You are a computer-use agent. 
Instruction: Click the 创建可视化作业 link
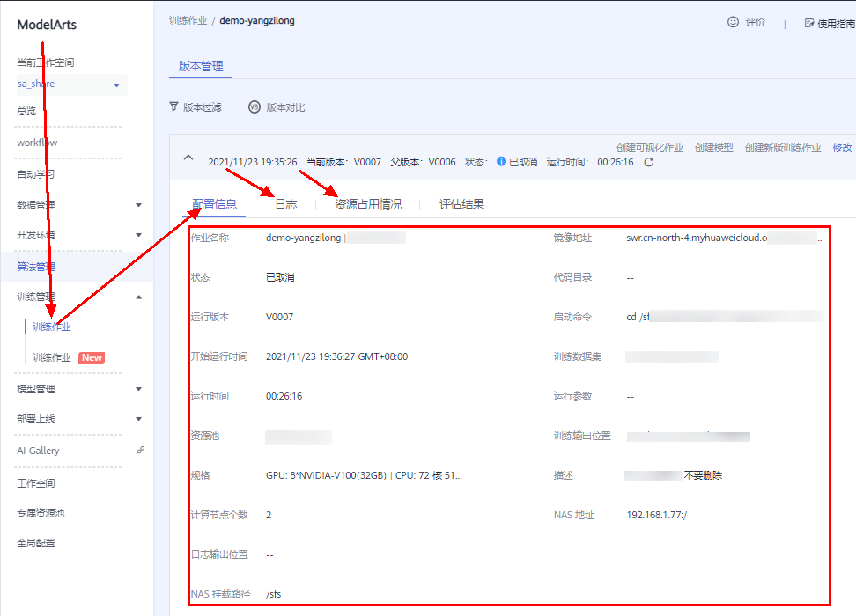point(650,148)
